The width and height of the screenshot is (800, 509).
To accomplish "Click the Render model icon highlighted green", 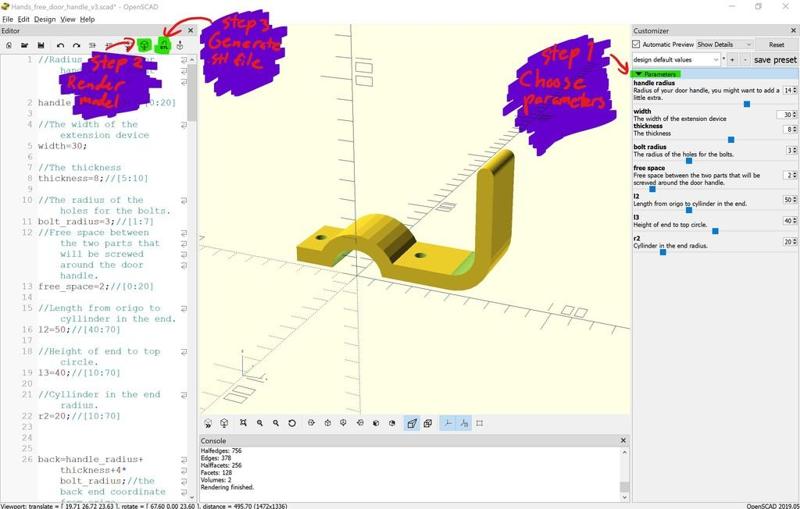I will point(144,45).
